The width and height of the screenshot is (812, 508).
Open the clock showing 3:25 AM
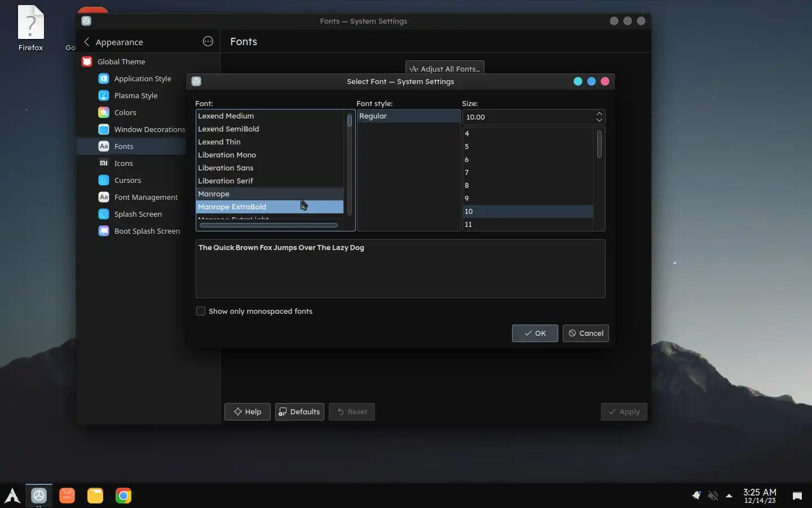[x=760, y=496]
